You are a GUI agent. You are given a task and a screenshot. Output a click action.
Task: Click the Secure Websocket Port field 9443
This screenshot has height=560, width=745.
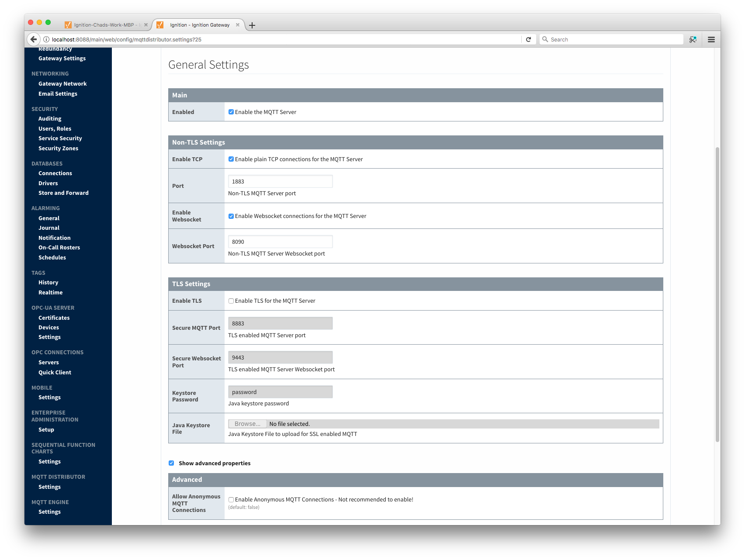click(x=280, y=357)
